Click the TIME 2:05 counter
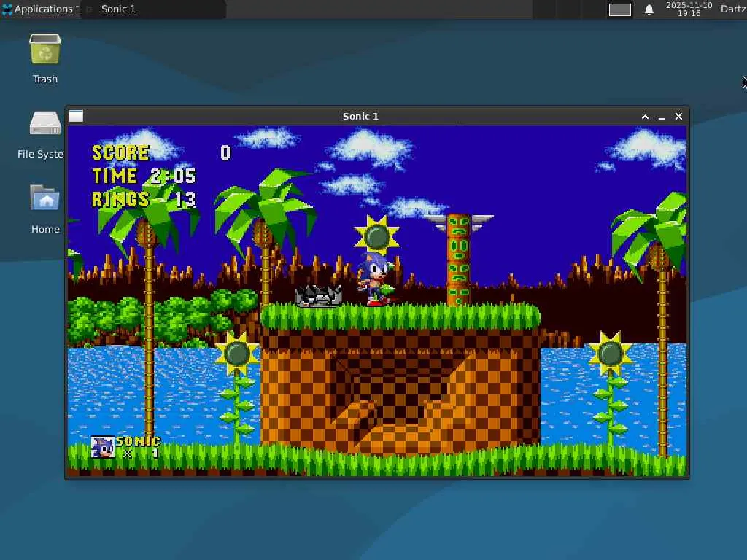The width and height of the screenshot is (747, 560). pos(144,176)
